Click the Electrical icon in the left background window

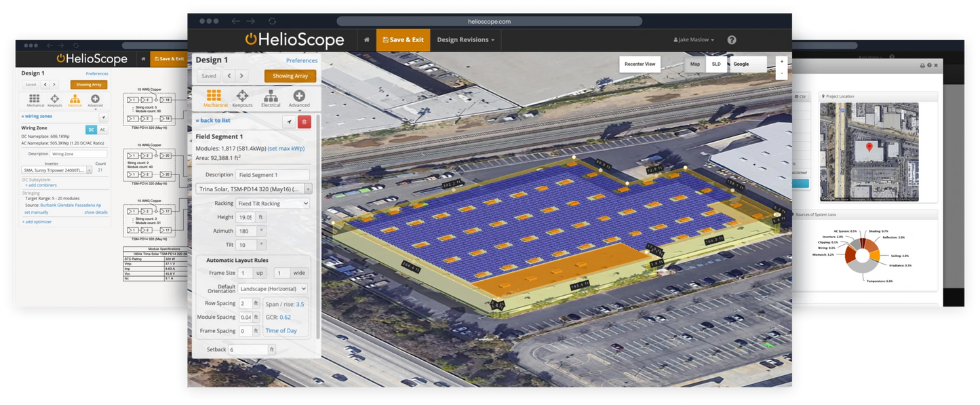pos(75,100)
